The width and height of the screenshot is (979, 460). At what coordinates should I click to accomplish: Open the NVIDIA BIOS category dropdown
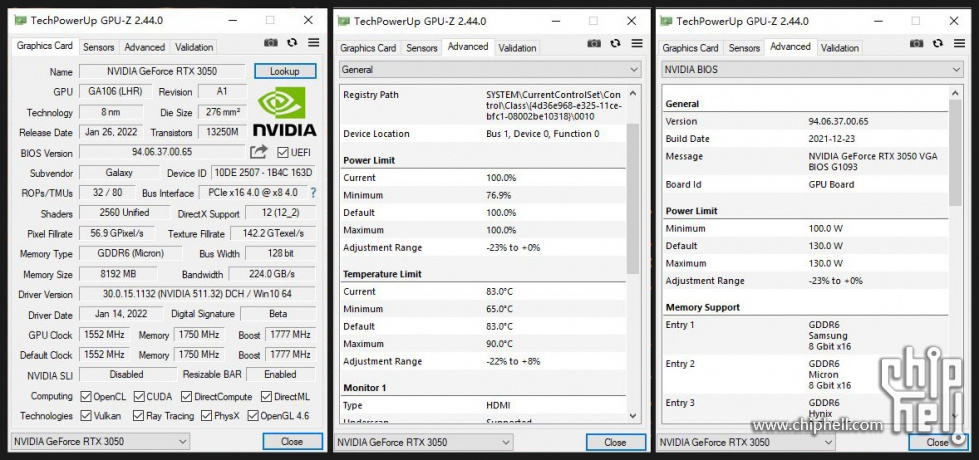tap(812, 70)
